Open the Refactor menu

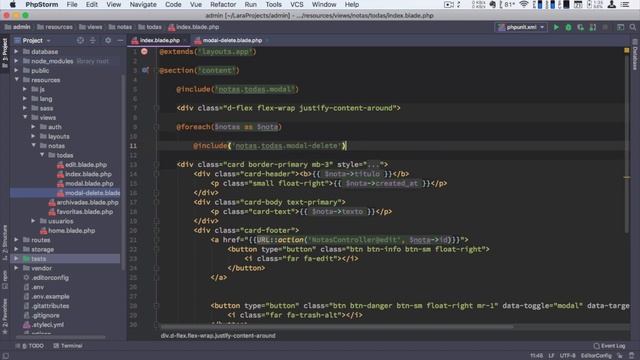(223, 4)
